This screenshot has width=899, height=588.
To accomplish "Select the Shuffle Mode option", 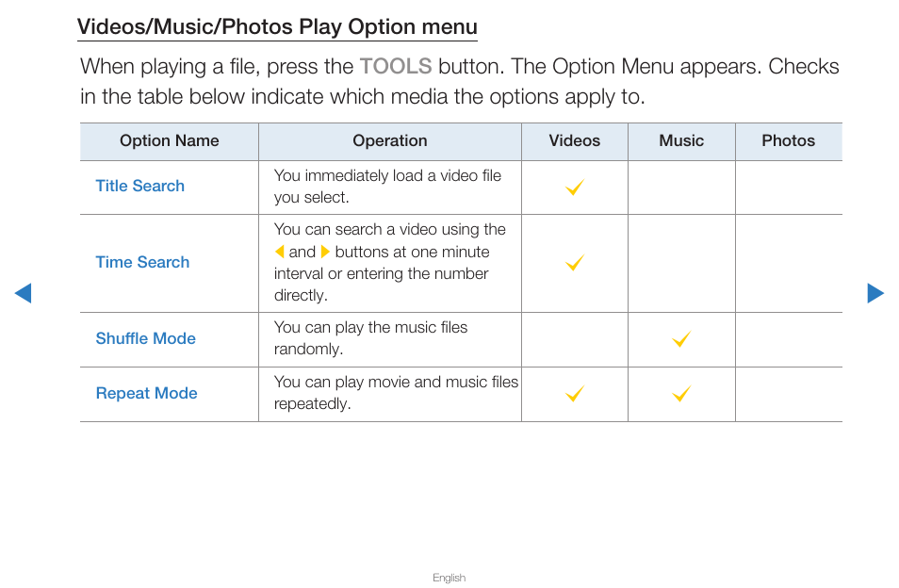I will [x=146, y=338].
